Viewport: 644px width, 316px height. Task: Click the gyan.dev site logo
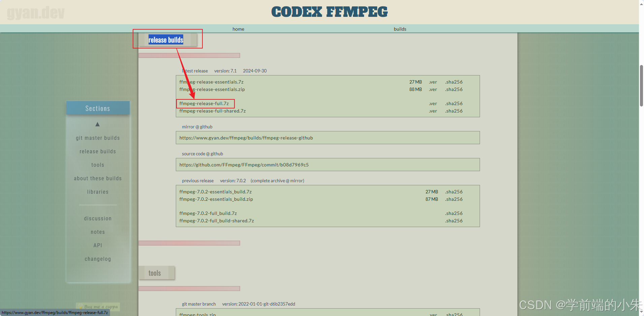click(36, 13)
